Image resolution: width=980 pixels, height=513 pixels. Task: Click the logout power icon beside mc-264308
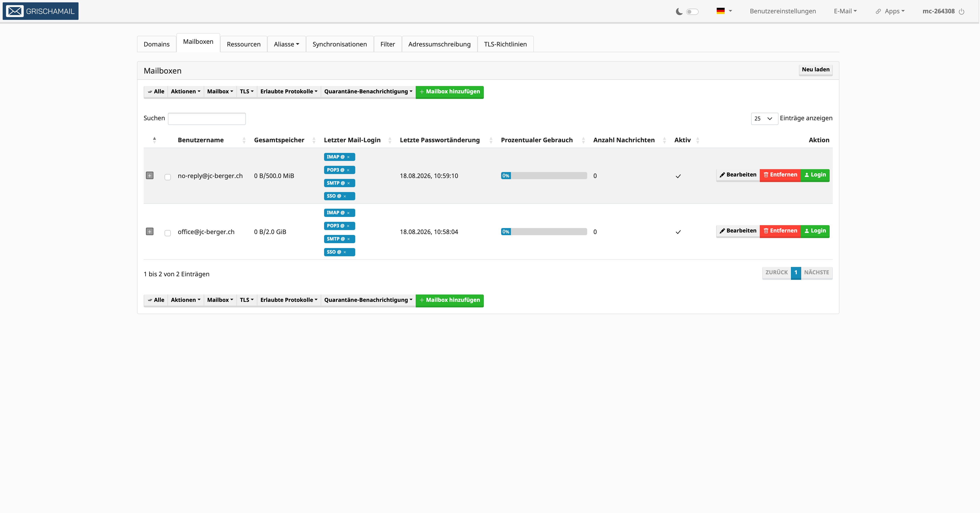tap(962, 11)
